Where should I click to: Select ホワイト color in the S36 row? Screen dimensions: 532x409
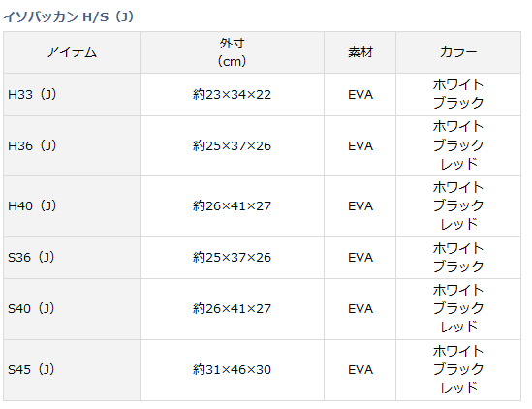[458, 248]
